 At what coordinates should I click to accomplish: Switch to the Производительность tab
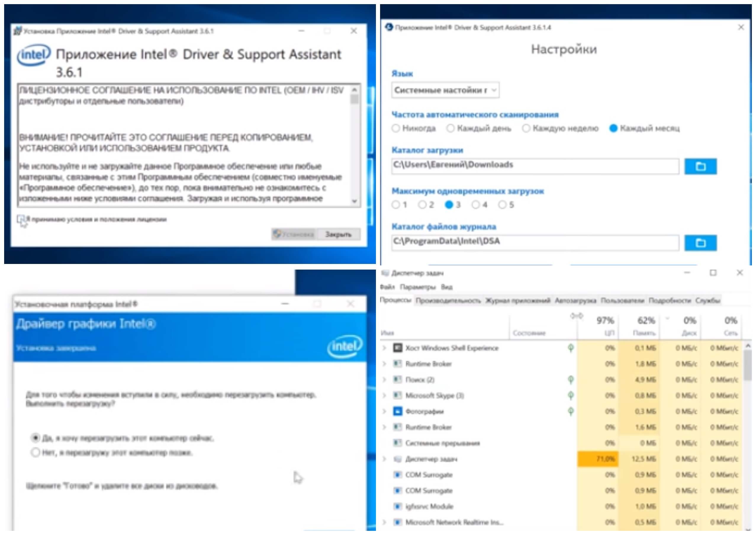click(448, 300)
